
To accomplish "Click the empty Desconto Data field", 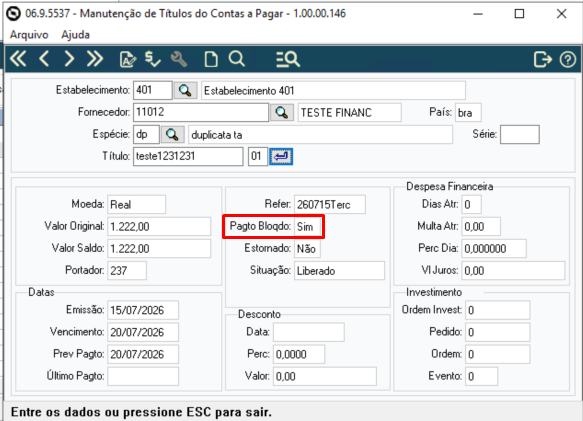I will [309, 332].
